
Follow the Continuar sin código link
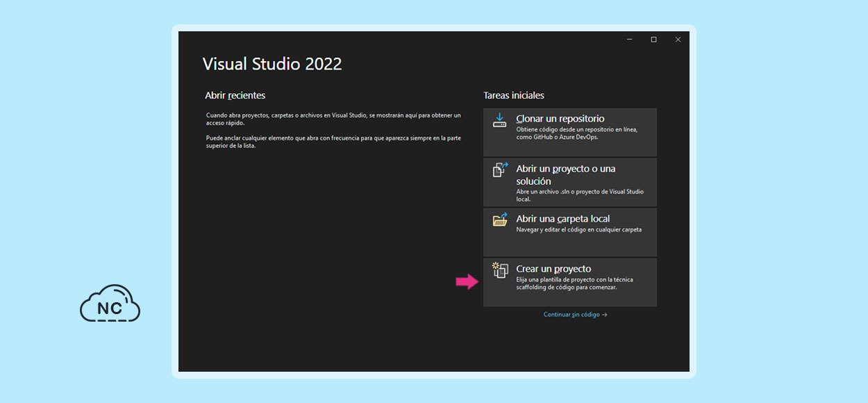click(575, 315)
